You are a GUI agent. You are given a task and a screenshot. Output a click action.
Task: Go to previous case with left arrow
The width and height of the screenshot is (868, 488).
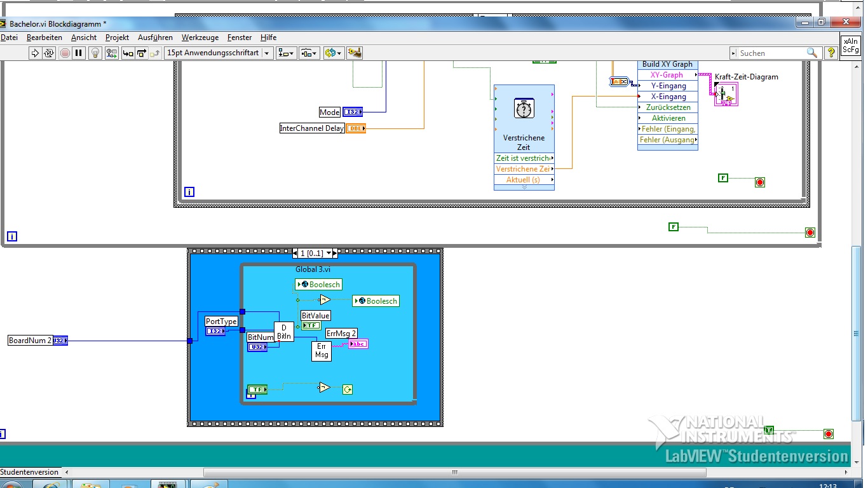(295, 253)
